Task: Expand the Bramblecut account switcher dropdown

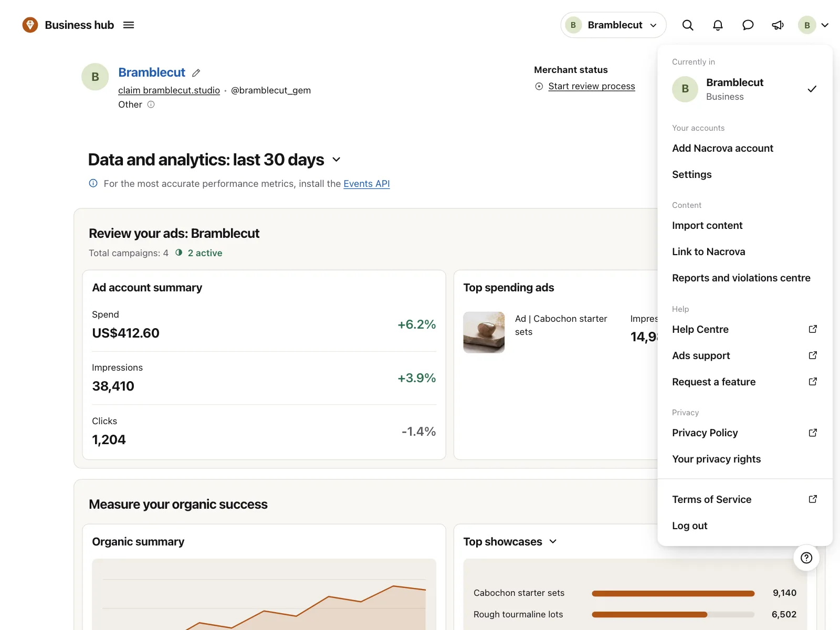Action: pyautogui.click(x=613, y=25)
